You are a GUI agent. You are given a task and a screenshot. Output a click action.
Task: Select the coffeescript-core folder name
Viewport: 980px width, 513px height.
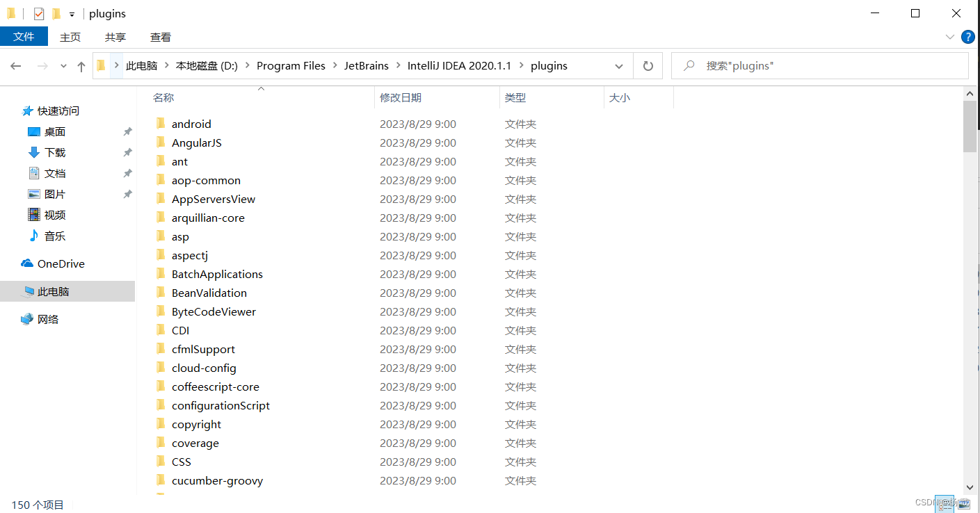click(x=216, y=386)
